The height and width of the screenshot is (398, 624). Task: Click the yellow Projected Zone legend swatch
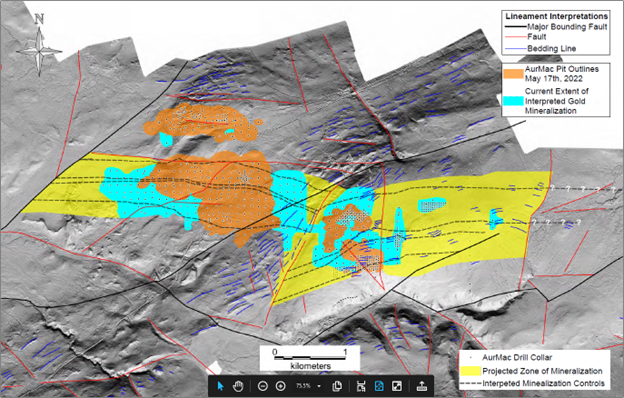(x=470, y=371)
